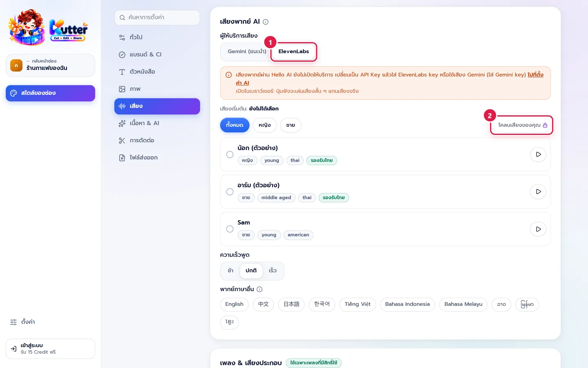Set speaking speed to เร็ว
Image resolution: width=588 pixels, height=368 pixels.
tap(273, 271)
